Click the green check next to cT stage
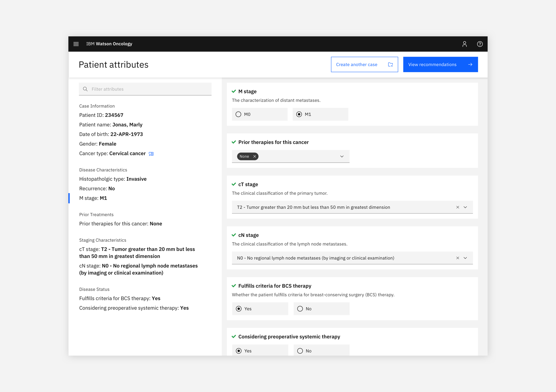Viewport: 556px width, 392px height. [x=234, y=184]
